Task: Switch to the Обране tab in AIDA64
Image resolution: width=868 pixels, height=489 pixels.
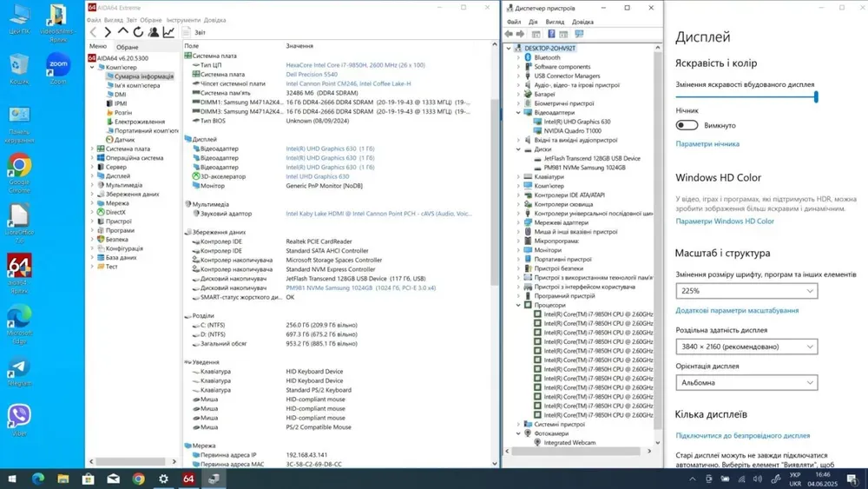Action: click(x=128, y=47)
